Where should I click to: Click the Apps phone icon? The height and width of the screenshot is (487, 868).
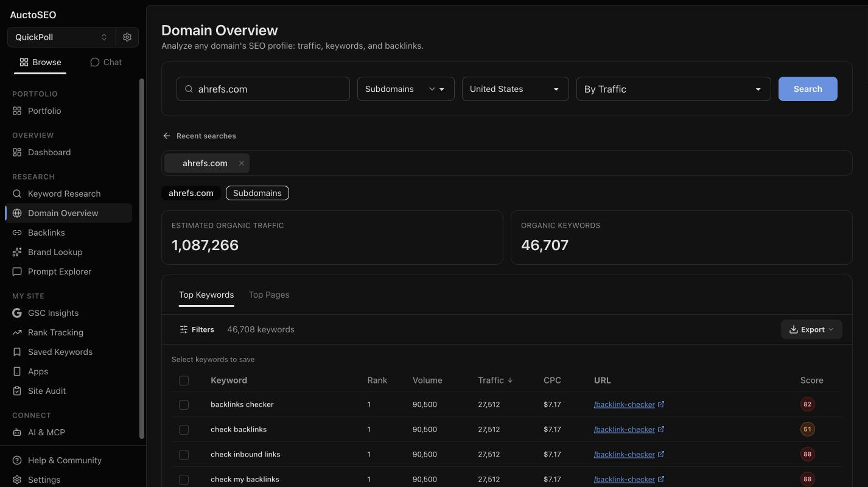17,371
